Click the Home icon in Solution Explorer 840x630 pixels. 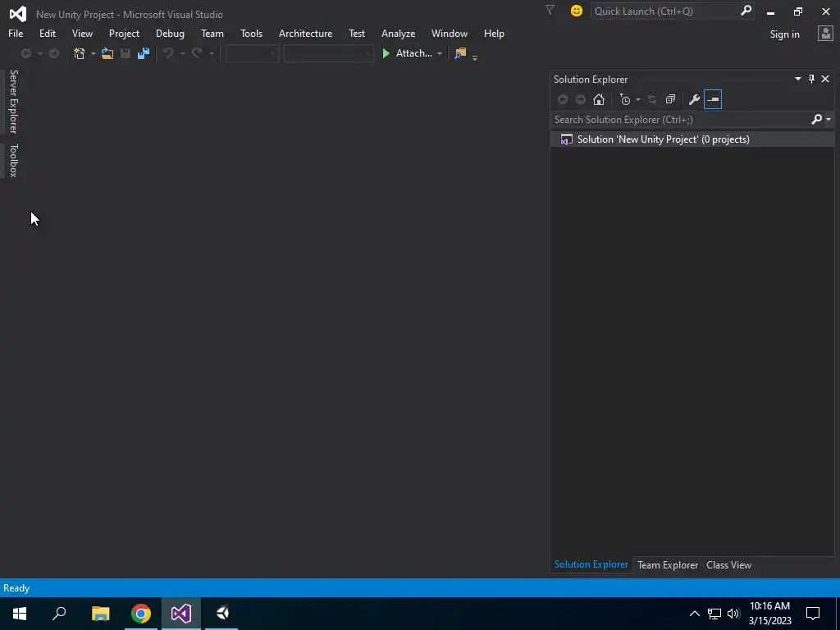pos(598,99)
